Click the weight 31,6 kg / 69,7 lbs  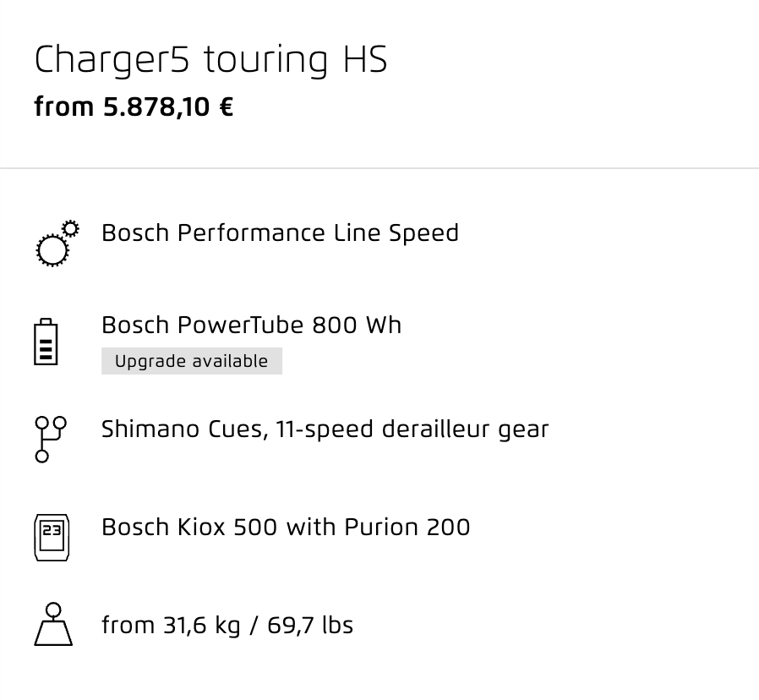point(227,625)
